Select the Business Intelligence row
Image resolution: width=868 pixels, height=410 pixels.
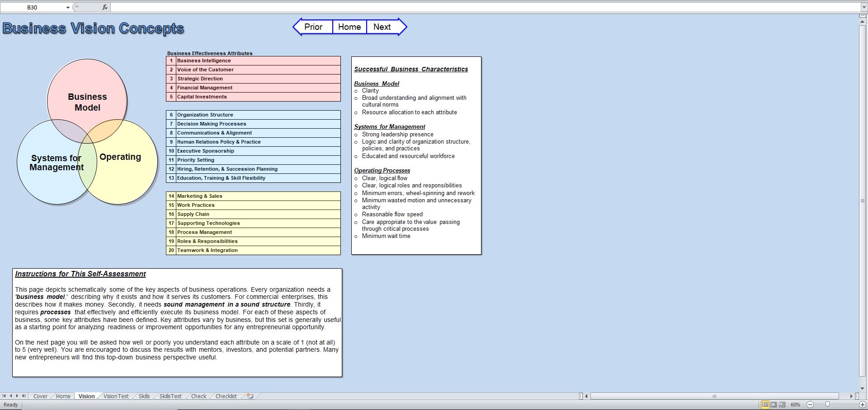pos(253,61)
